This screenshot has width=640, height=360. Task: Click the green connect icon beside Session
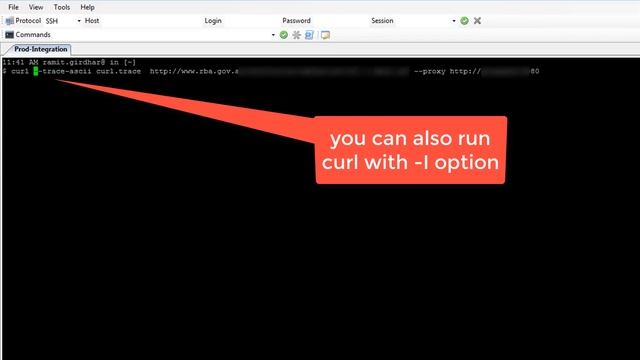click(x=464, y=21)
